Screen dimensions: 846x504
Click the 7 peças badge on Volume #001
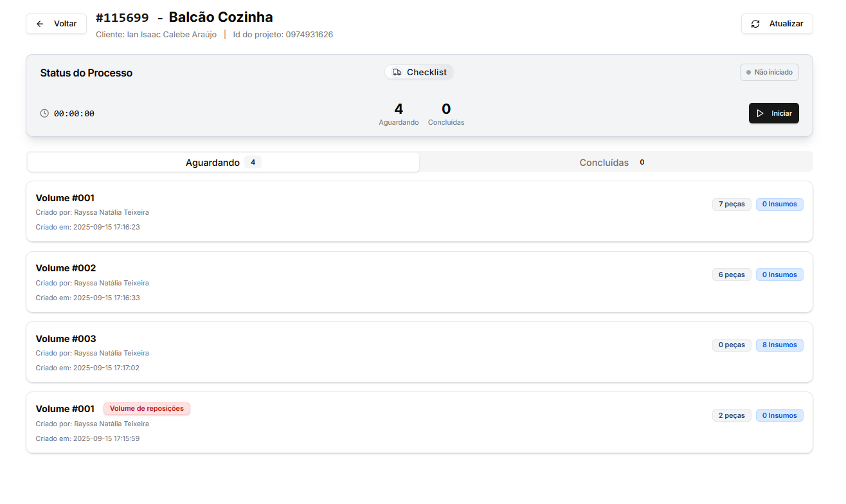point(732,204)
